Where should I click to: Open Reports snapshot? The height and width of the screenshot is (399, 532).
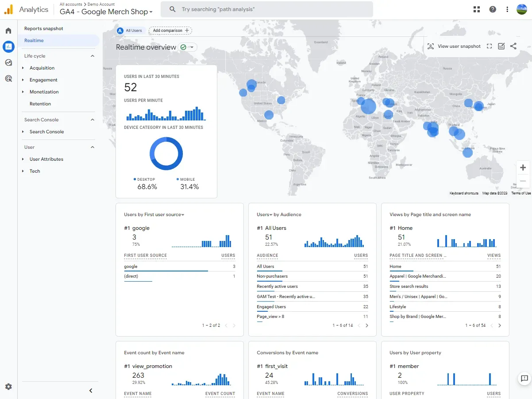(x=44, y=28)
